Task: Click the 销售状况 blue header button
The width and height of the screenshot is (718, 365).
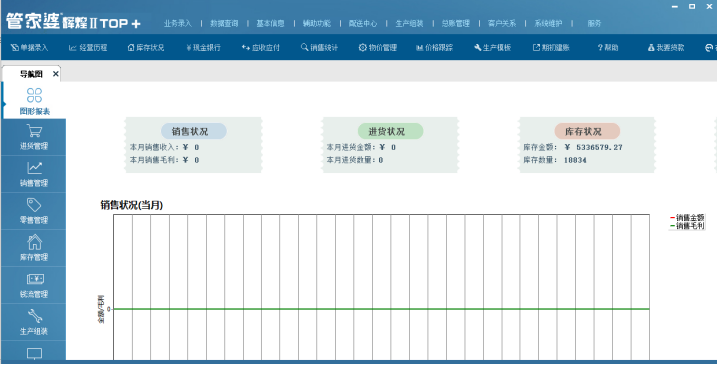Action: (194, 131)
